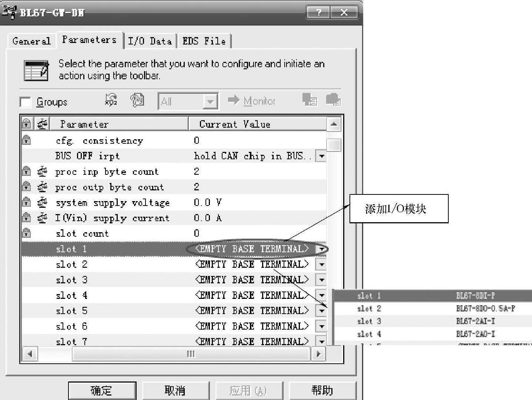
Task: Switch to the General tab
Action: pos(31,41)
